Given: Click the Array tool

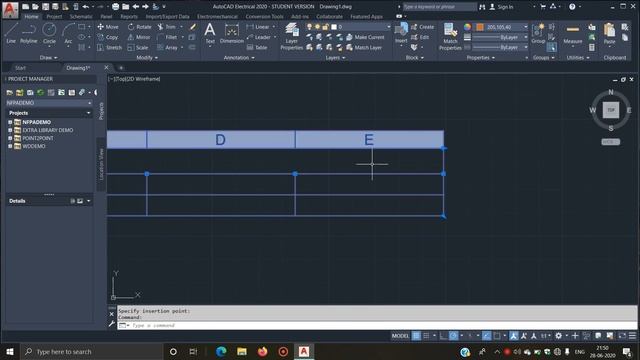Looking at the screenshot, I should [167, 47].
